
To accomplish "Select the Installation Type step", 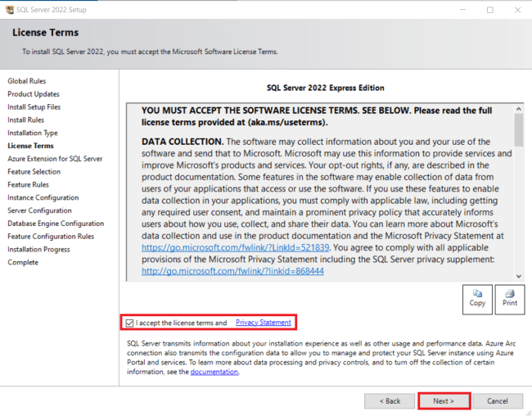I will coord(33,133).
